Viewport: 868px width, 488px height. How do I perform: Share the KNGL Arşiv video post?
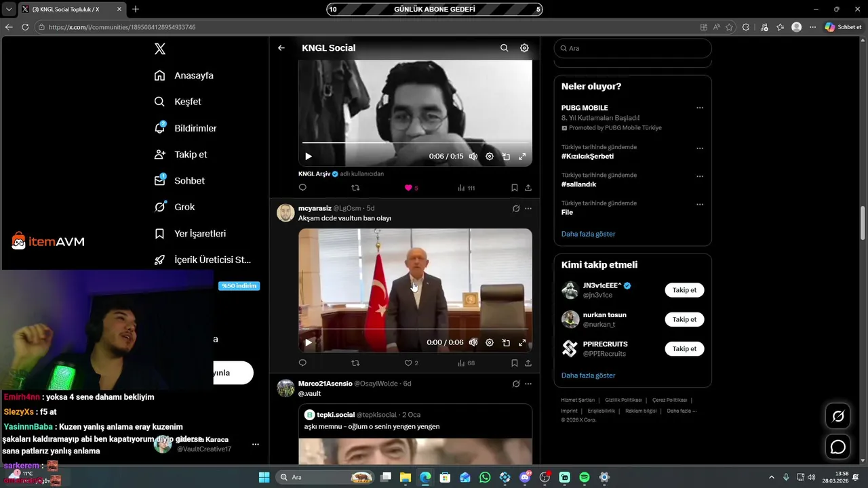pos(528,188)
